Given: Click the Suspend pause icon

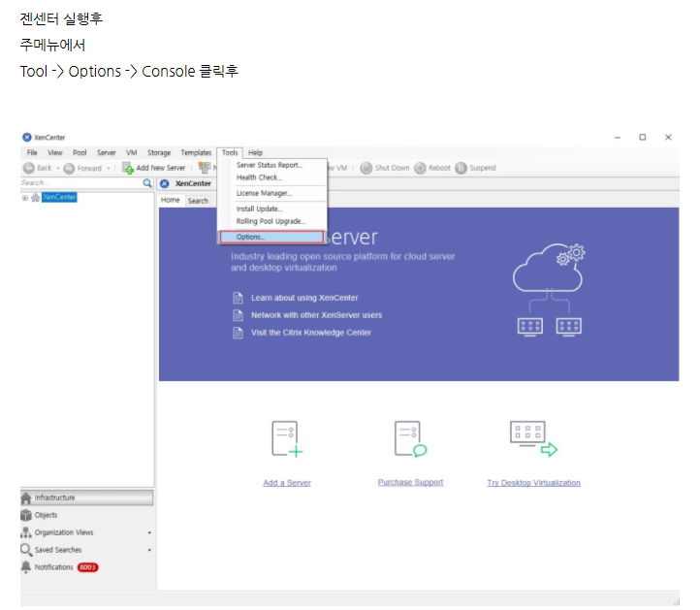Looking at the screenshot, I should pos(461,168).
